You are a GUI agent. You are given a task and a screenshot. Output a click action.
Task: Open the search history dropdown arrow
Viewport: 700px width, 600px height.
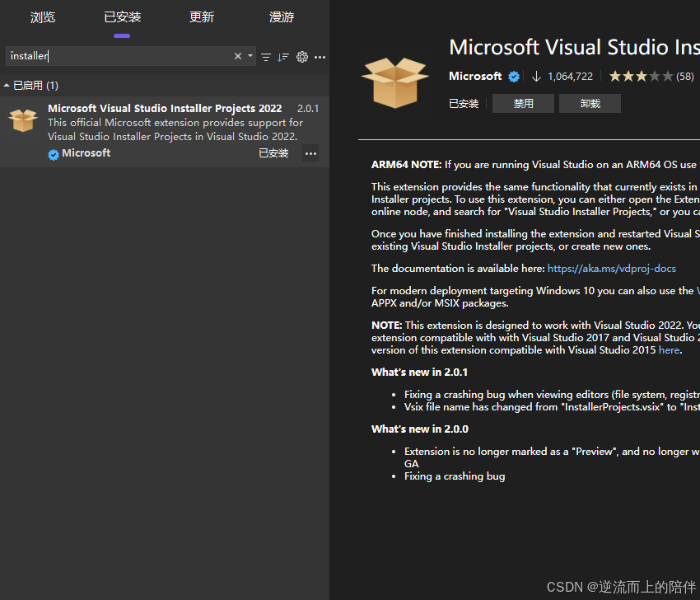coord(250,56)
